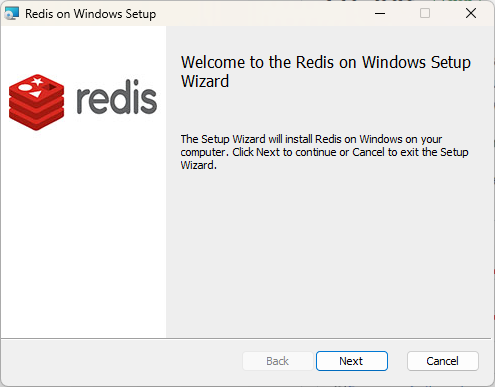Minimize the setup wizard window
The image size is (495, 387).
[380, 13]
